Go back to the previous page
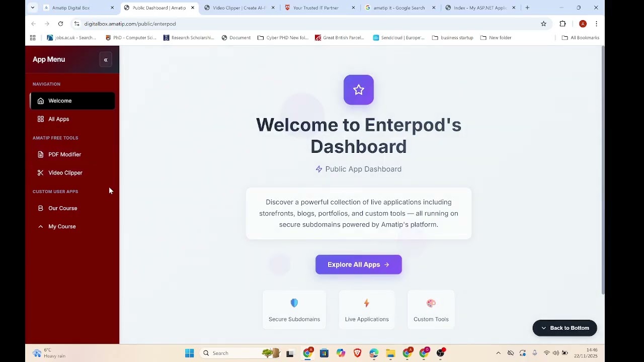The image size is (644, 362). [x=33, y=24]
